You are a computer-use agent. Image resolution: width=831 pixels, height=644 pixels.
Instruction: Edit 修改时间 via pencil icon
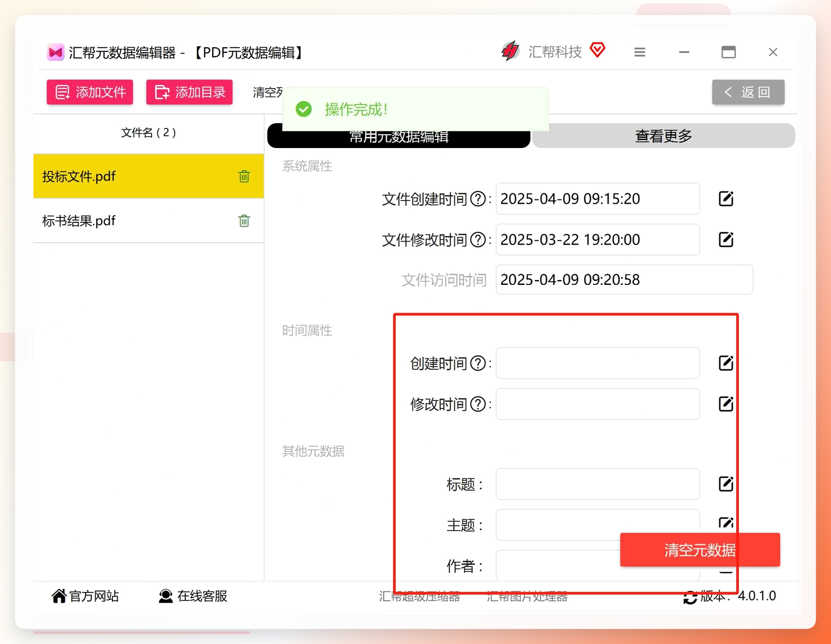[726, 404]
